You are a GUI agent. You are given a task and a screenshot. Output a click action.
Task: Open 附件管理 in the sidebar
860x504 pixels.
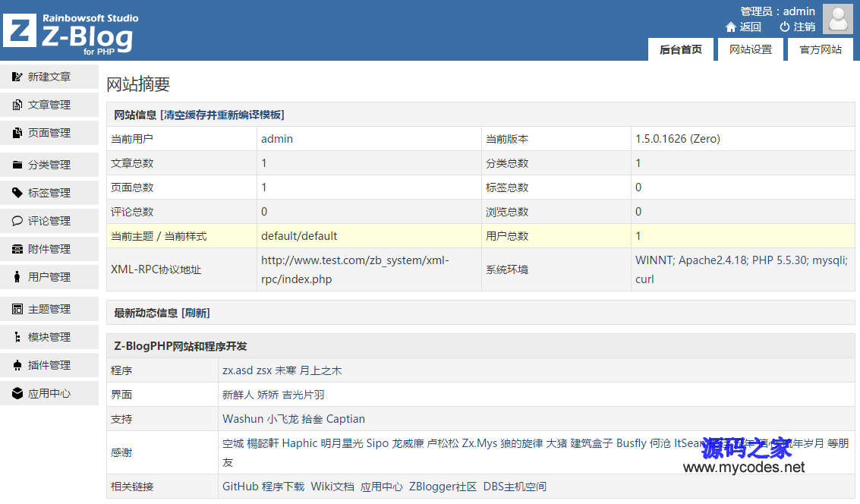(49, 249)
